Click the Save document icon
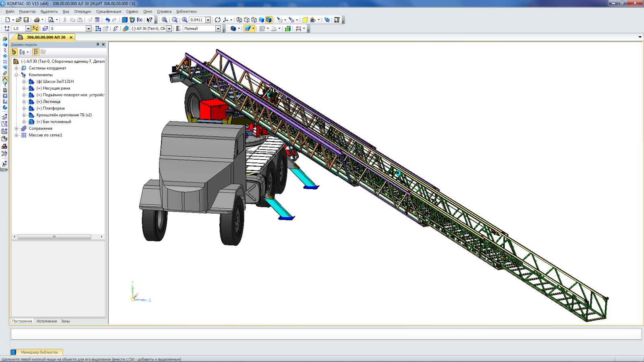Viewport: 644px width, 362px height. pyautogui.click(x=26, y=20)
